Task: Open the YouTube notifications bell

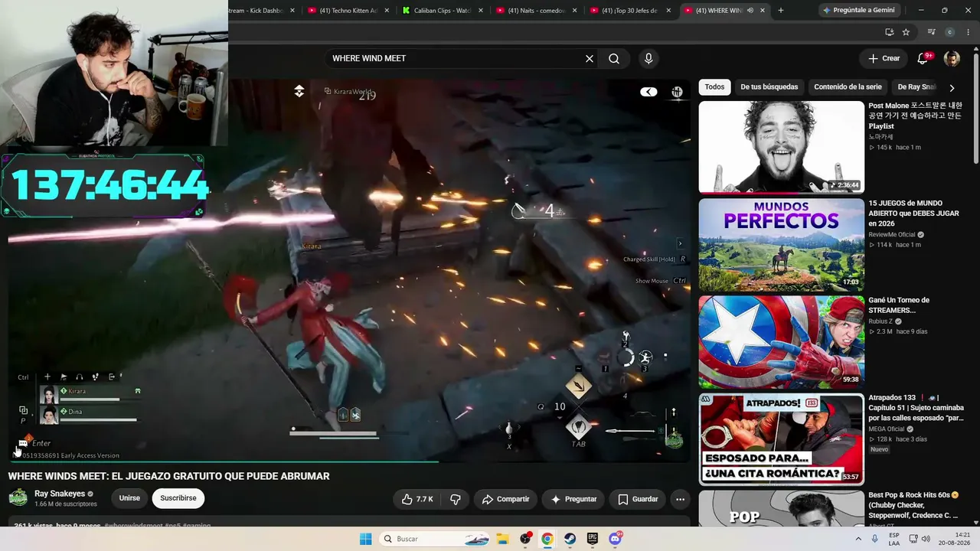Action: coord(923,59)
